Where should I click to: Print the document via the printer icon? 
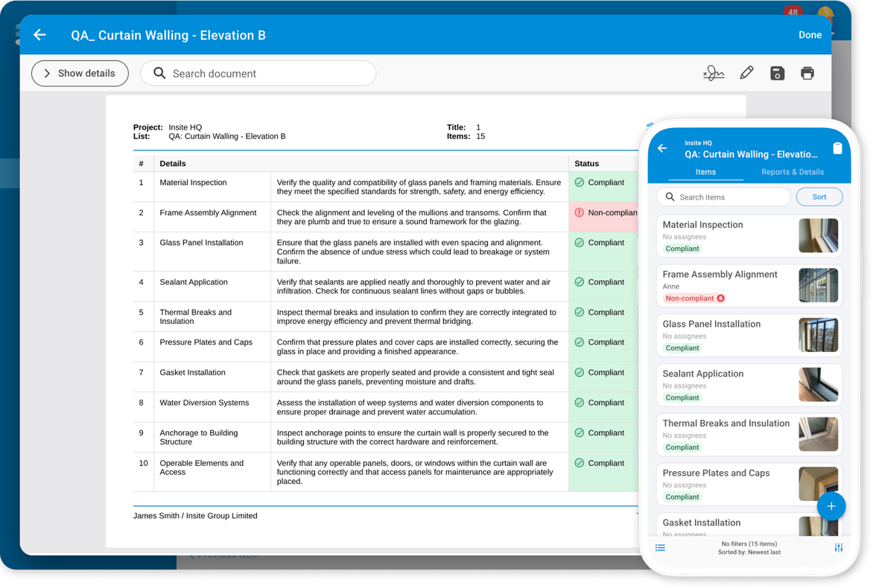pyautogui.click(x=808, y=73)
